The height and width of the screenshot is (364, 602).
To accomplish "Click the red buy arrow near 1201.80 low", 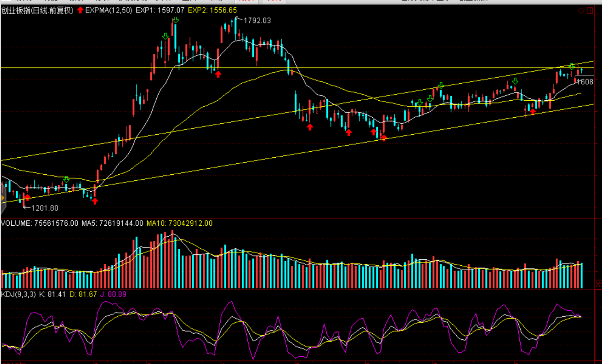I will point(27,198).
